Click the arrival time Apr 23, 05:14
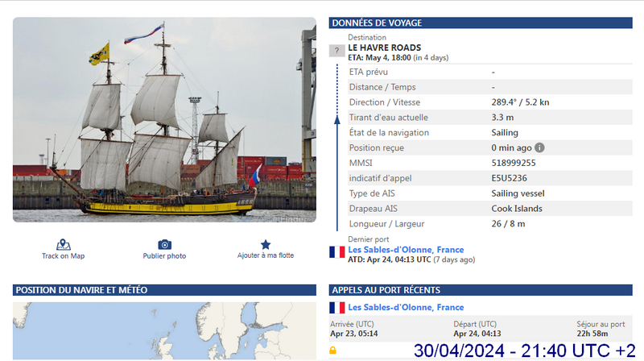644x361 pixels. coord(353,334)
